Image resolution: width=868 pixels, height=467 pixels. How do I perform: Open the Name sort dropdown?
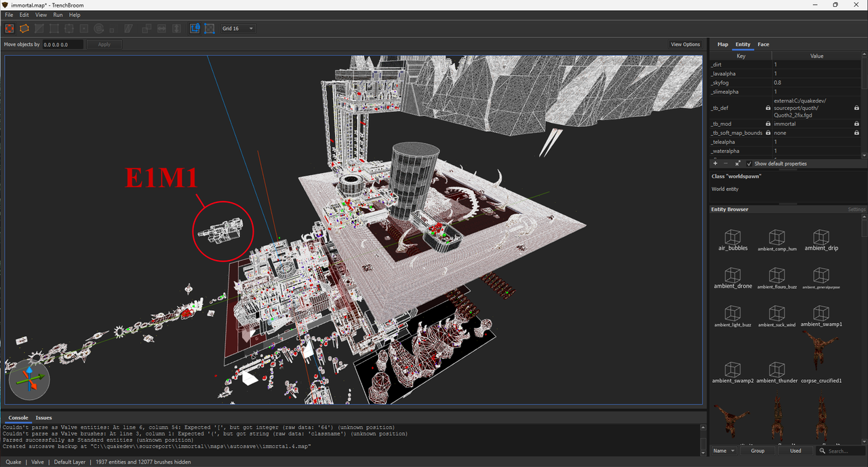[x=723, y=451]
